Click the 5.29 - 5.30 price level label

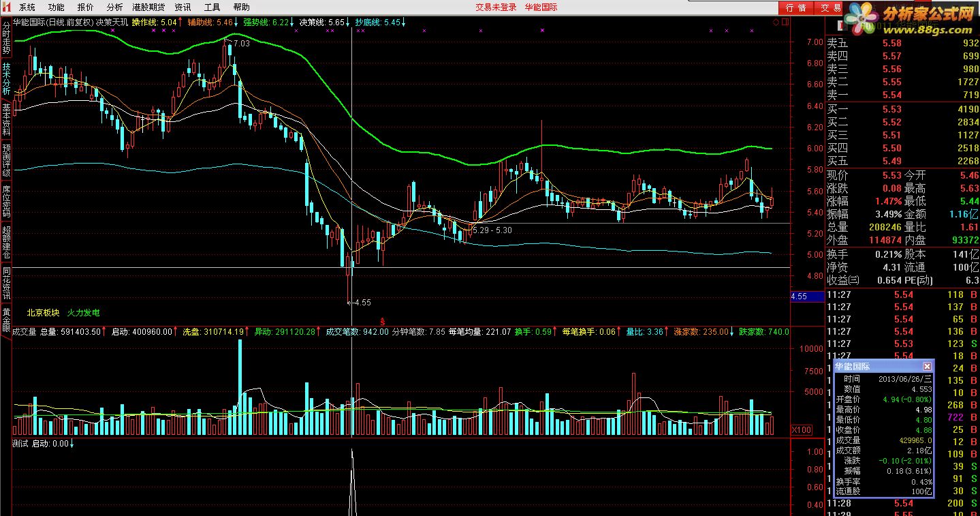pos(492,230)
